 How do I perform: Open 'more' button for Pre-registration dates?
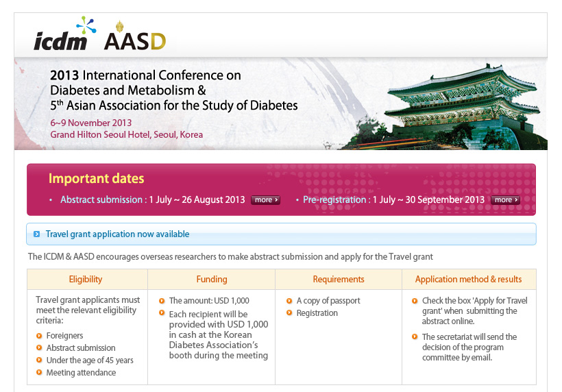pos(505,200)
